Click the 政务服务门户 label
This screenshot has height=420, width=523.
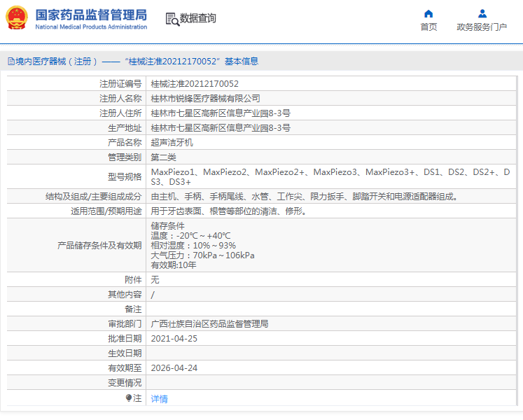[482, 27]
